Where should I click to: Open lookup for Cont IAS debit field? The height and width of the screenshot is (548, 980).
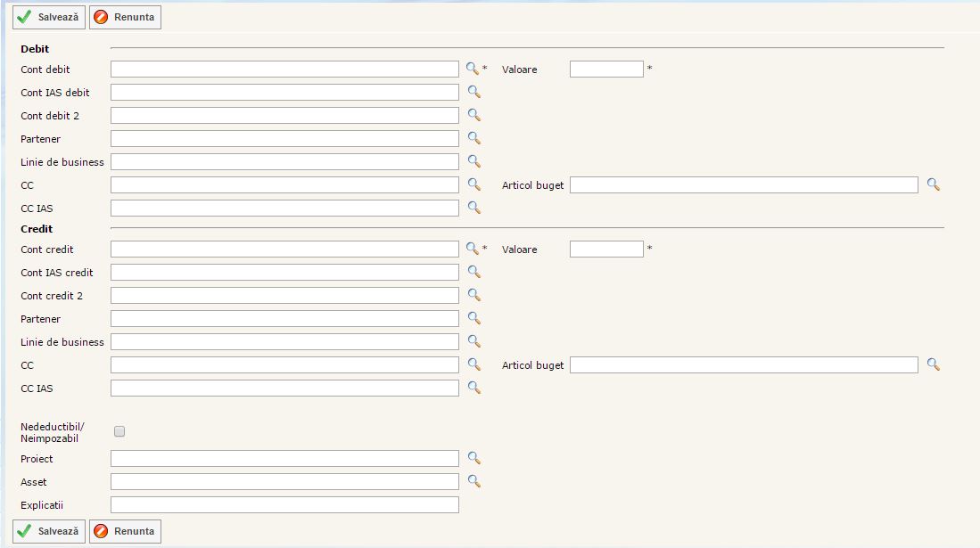(474, 92)
